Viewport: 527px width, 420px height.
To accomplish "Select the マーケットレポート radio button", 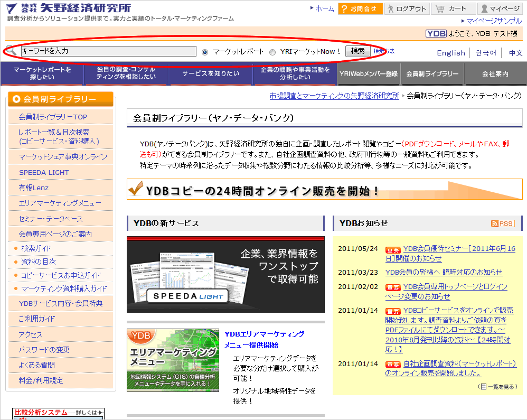I will 205,52.
